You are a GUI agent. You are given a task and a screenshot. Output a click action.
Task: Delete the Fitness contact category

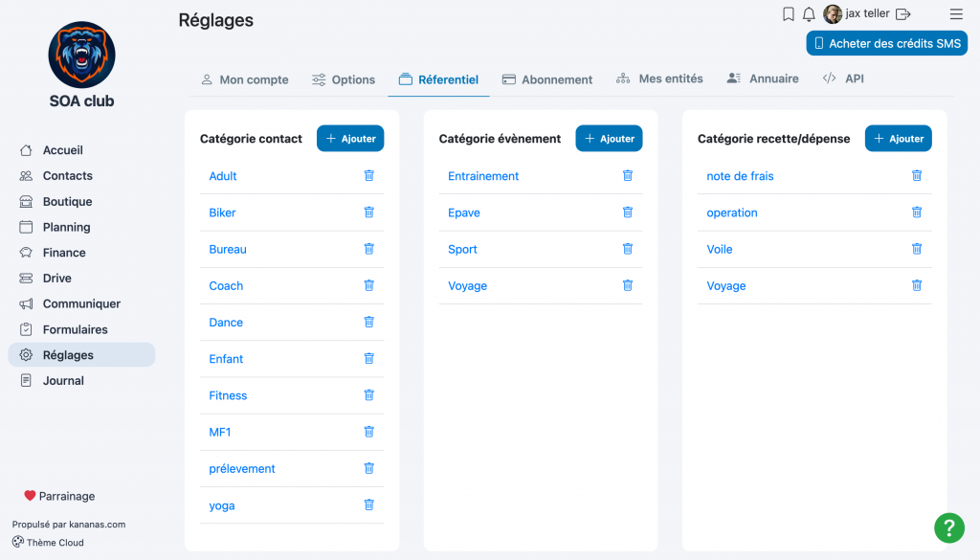(368, 395)
